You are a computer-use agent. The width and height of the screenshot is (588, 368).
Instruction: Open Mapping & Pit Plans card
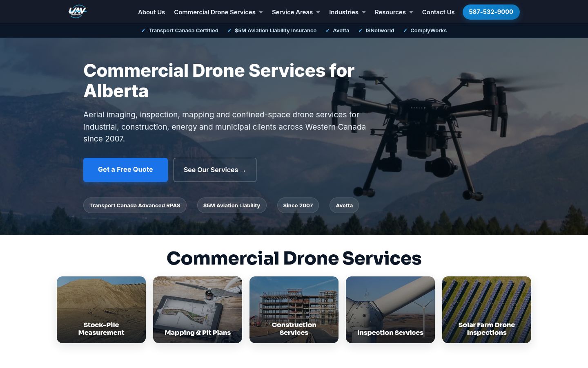click(198, 310)
